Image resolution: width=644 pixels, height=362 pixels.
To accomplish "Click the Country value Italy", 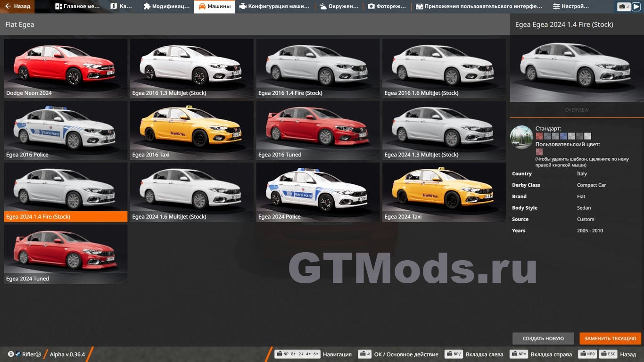I will pyautogui.click(x=582, y=174).
